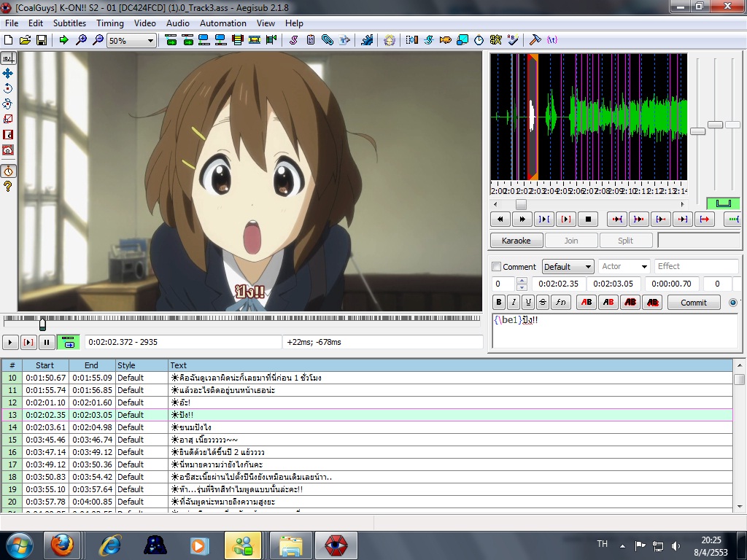Image resolution: width=747 pixels, height=560 pixels.
Task: Stop audio playback button
Action: (x=588, y=219)
